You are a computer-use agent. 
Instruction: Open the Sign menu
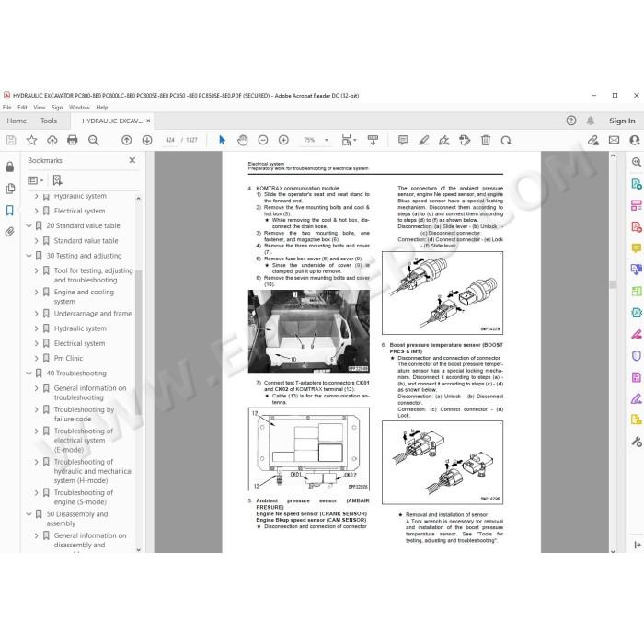pos(57,108)
